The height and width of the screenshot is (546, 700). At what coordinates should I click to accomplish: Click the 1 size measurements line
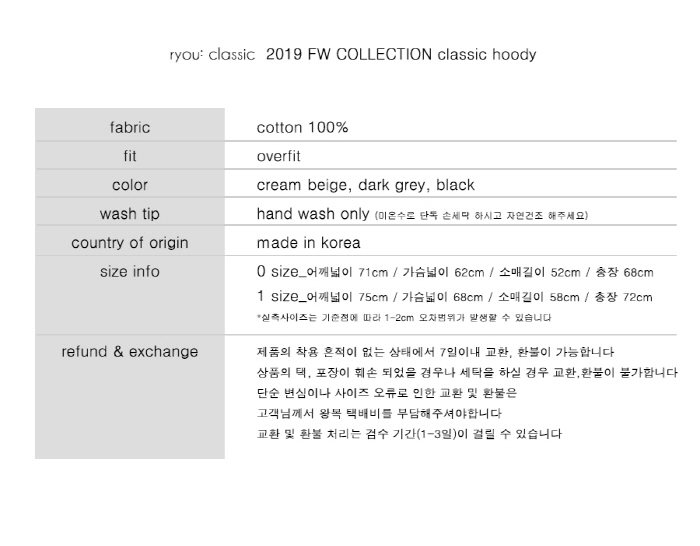(454, 296)
